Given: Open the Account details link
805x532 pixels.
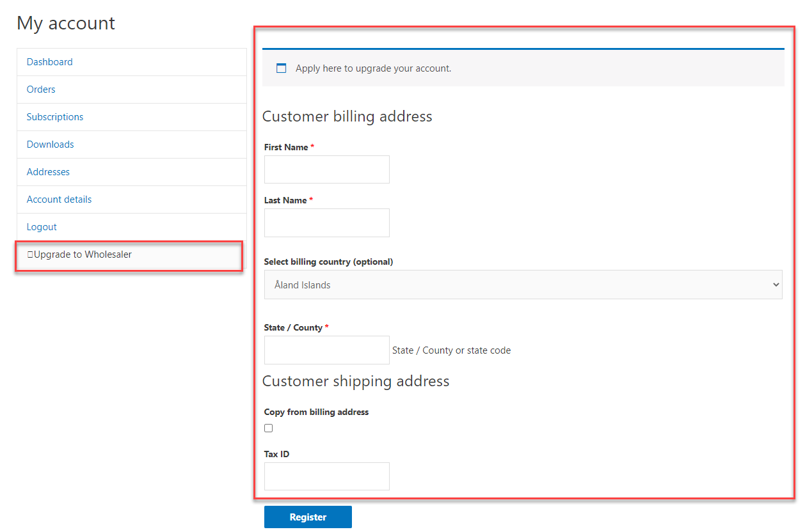Looking at the screenshot, I should coord(59,199).
